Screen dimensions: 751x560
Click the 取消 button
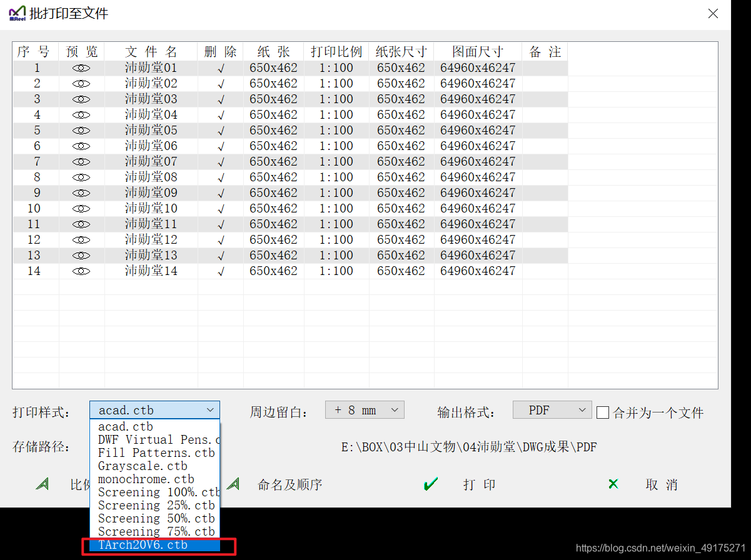click(x=662, y=484)
